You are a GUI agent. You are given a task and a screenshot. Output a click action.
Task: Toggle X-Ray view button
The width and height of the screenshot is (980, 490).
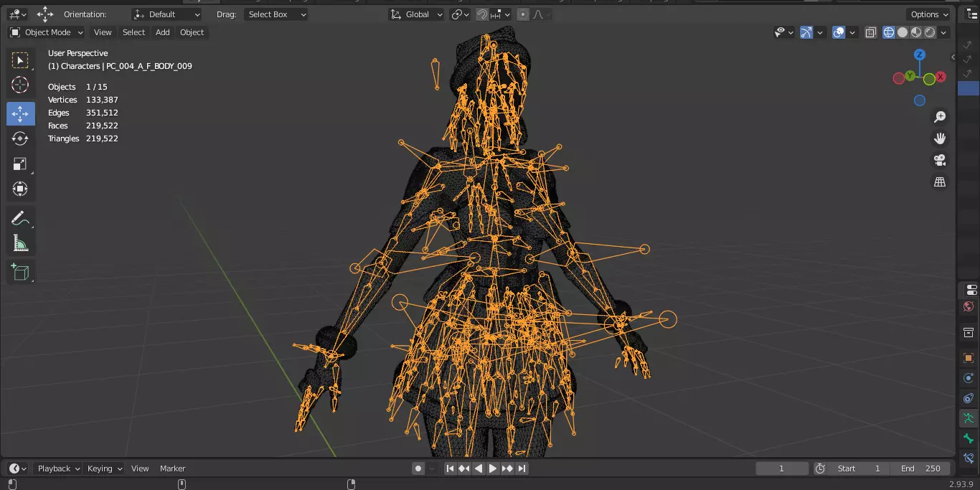870,32
